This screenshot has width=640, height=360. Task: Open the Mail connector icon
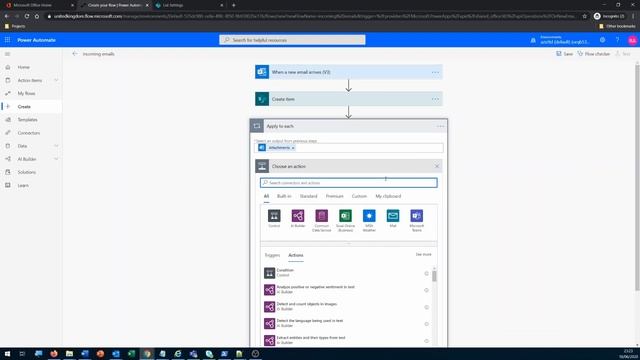(393, 216)
